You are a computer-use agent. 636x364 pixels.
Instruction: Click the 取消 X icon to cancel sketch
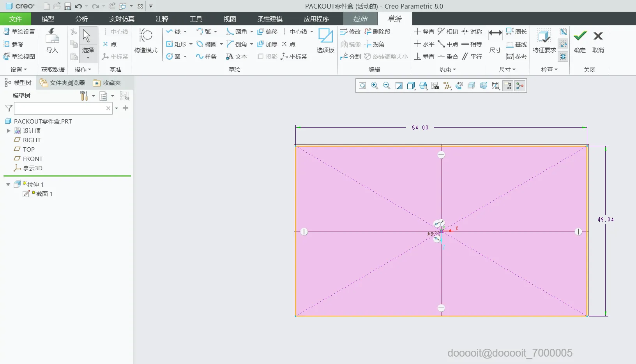pos(598,37)
